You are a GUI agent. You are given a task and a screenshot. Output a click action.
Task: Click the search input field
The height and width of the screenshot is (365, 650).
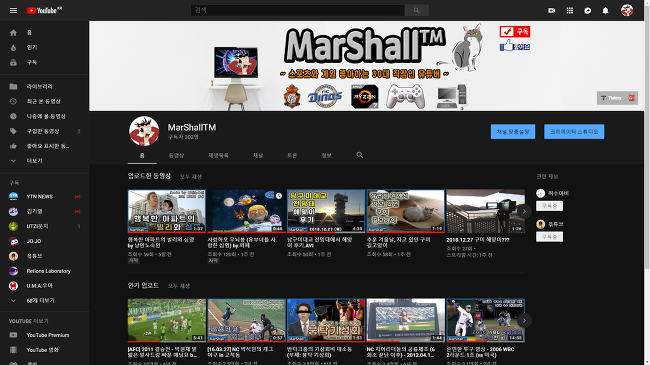tap(298, 10)
